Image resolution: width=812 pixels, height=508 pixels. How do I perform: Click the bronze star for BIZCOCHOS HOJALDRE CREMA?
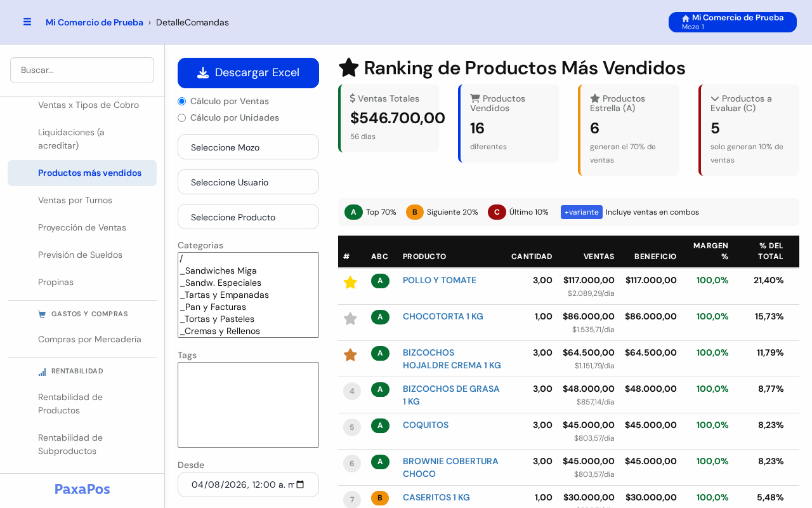350,355
